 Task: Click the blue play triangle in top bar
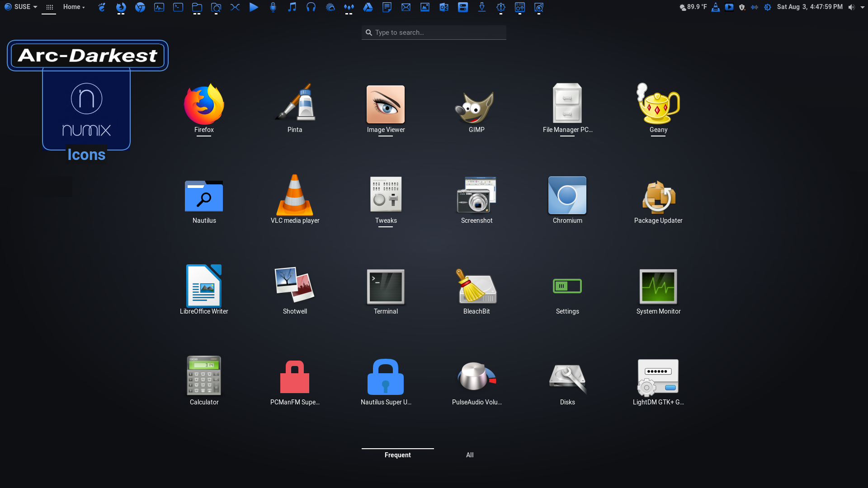coord(254,7)
